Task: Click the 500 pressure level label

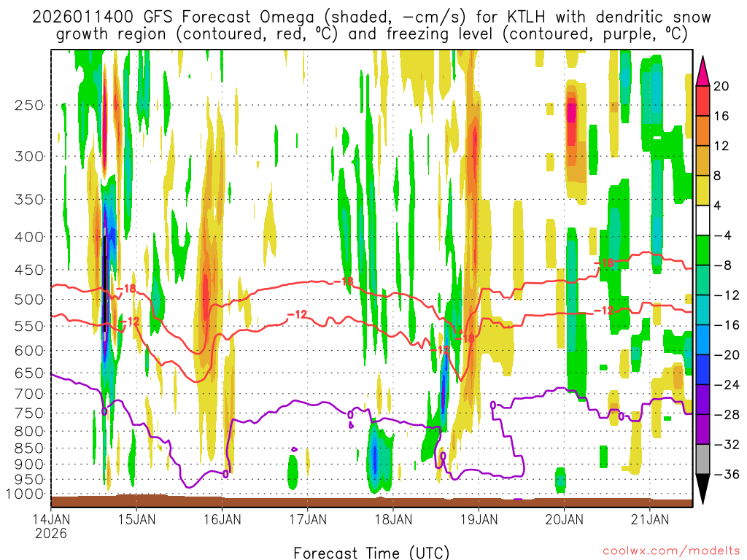Action: pos(29,300)
